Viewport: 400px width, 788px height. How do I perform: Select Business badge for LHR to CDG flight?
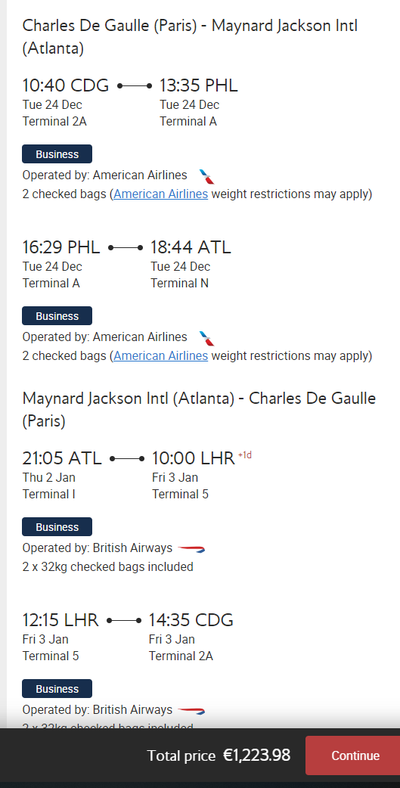click(x=57, y=689)
